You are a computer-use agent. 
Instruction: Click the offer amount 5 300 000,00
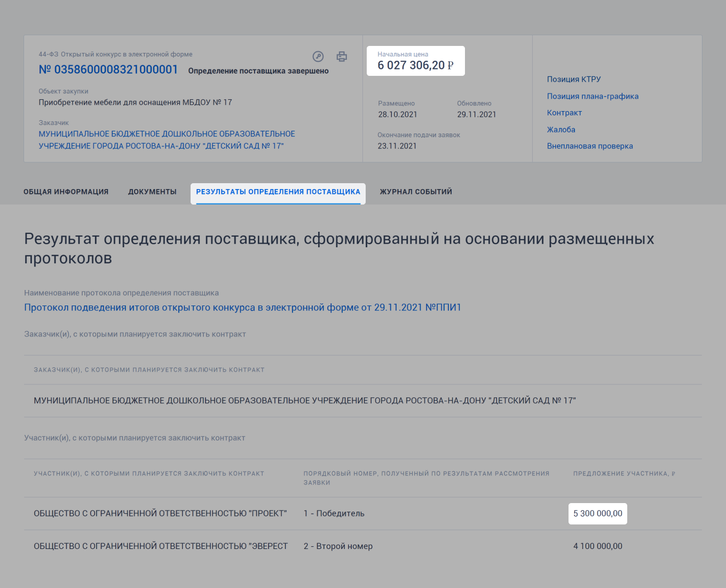point(598,513)
